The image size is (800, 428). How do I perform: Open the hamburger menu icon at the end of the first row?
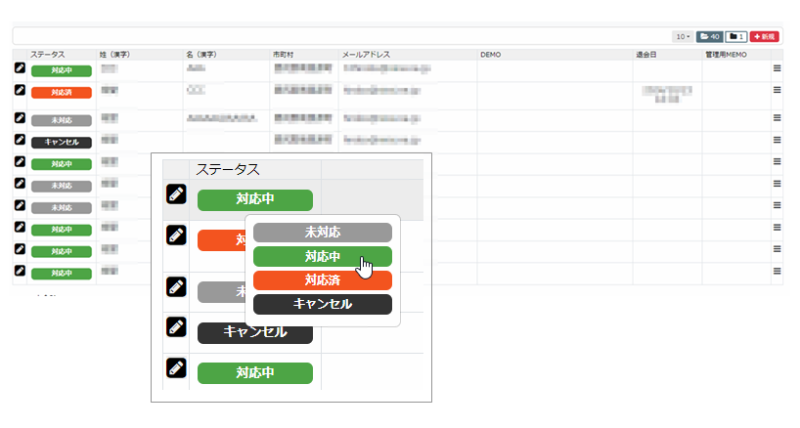[x=776, y=69]
